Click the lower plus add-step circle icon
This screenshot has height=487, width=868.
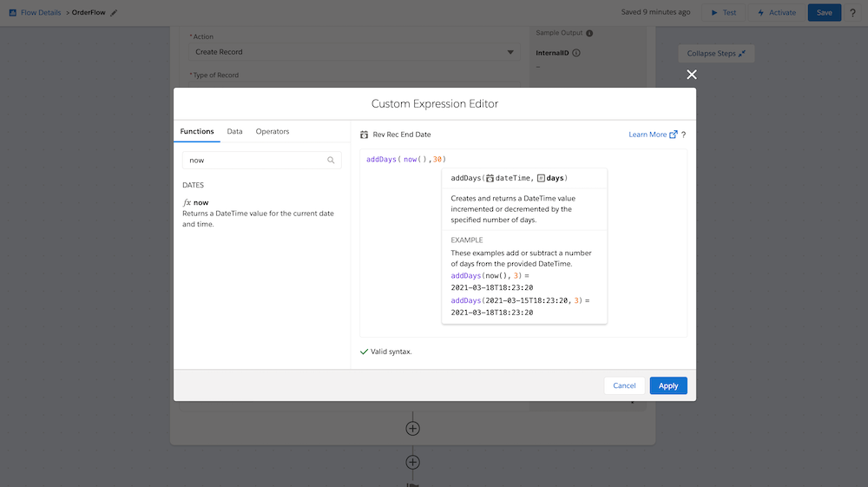point(412,462)
